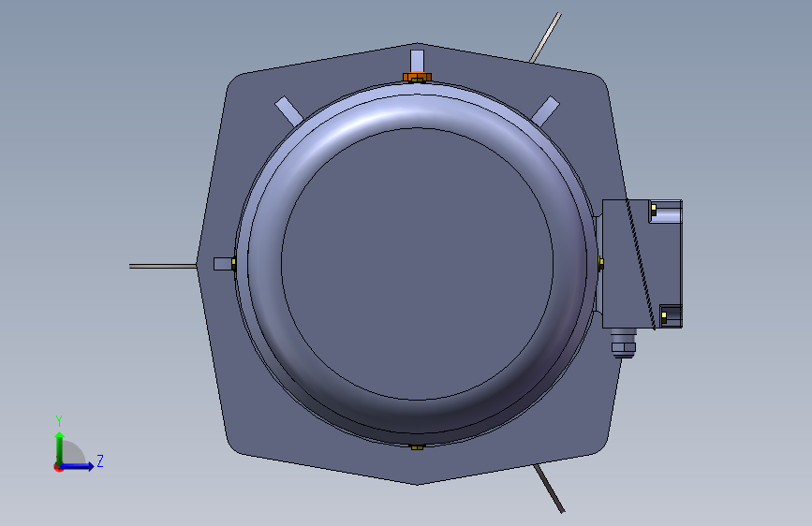Click the red origin dot of the triad
Viewport: 812px width, 526px height.
58,467
